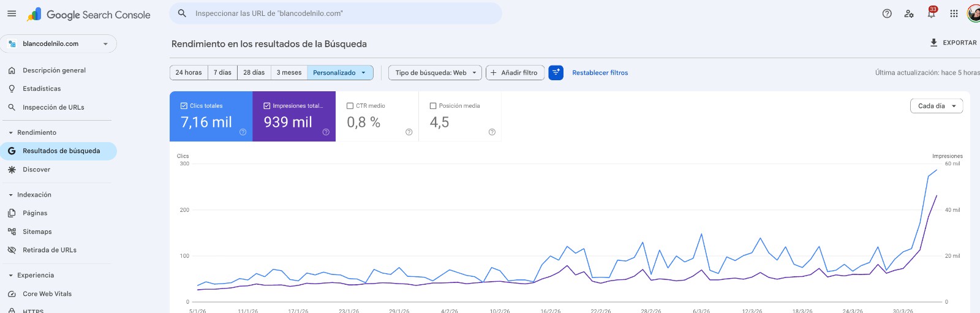Viewport: 980px width, 313px height.
Task: Open the Cada día granularity dropdown
Action: pos(937,106)
